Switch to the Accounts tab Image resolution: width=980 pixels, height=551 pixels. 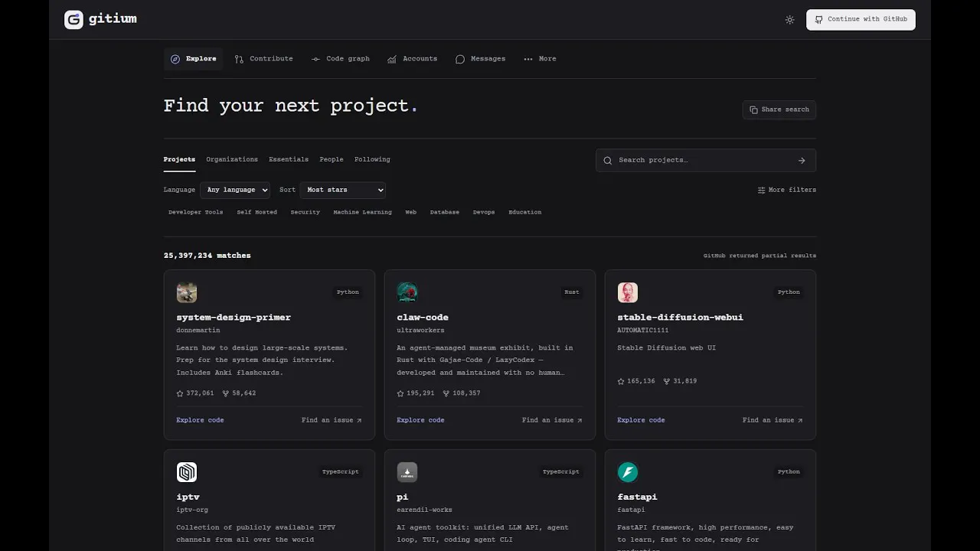pyautogui.click(x=412, y=59)
